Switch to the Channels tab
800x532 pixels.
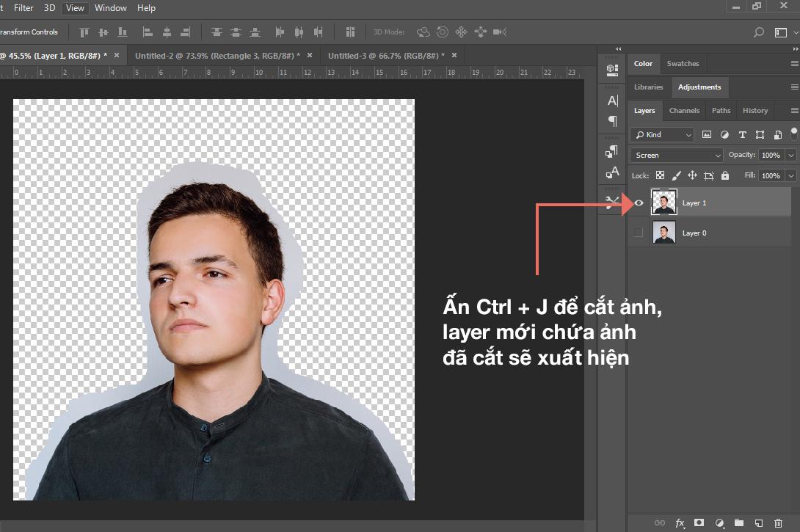[x=684, y=110]
